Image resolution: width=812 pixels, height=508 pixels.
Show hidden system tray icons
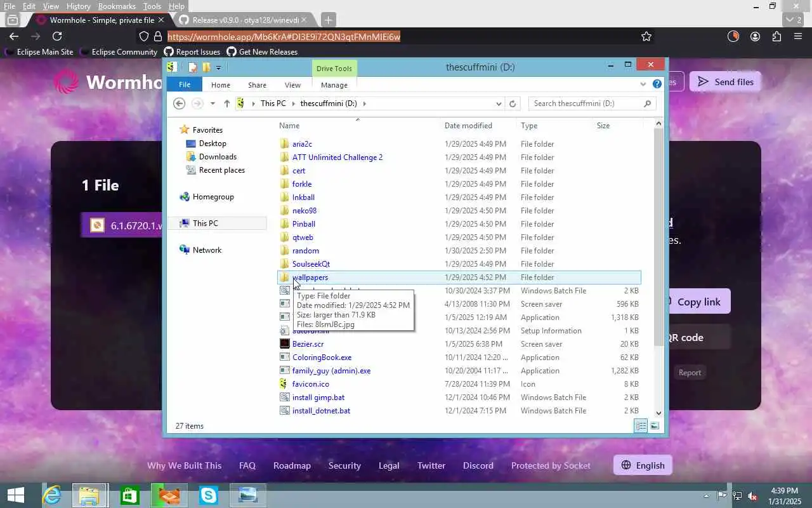click(706, 496)
